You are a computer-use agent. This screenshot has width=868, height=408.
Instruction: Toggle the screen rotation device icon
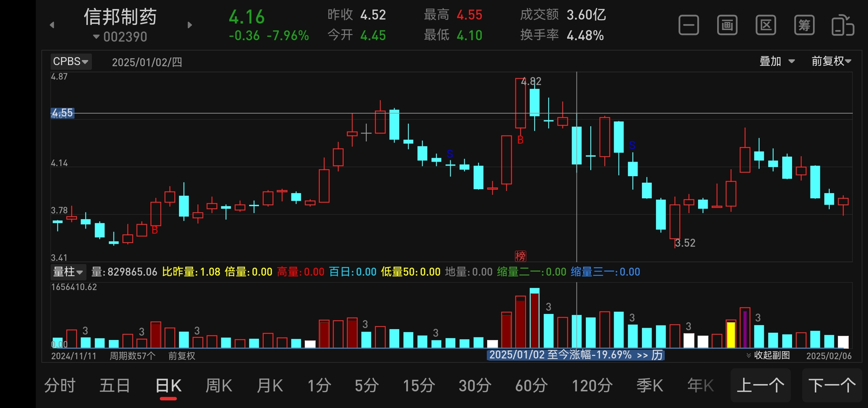pyautogui.click(x=843, y=25)
